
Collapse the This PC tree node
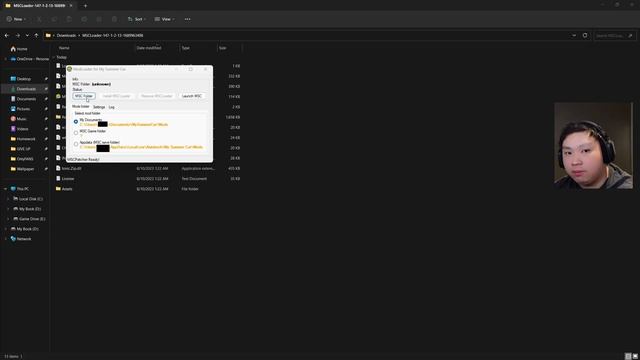[x=5, y=189]
